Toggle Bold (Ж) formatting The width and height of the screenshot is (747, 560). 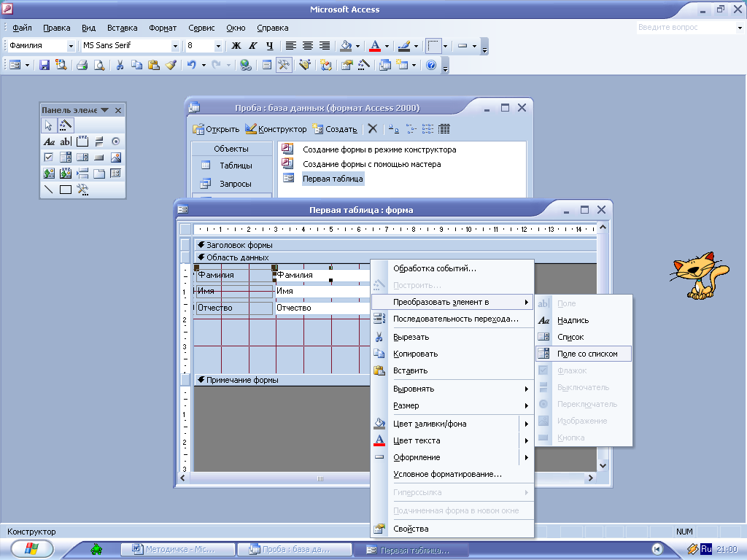click(236, 46)
